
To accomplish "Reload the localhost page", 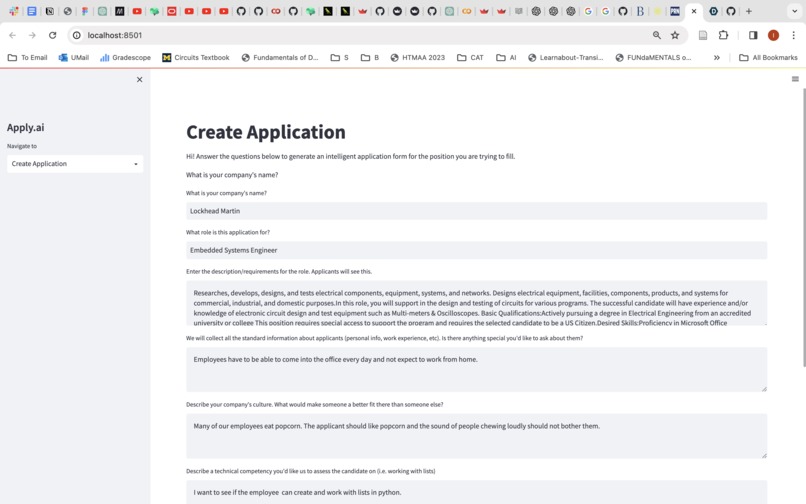I will pos(52,35).
